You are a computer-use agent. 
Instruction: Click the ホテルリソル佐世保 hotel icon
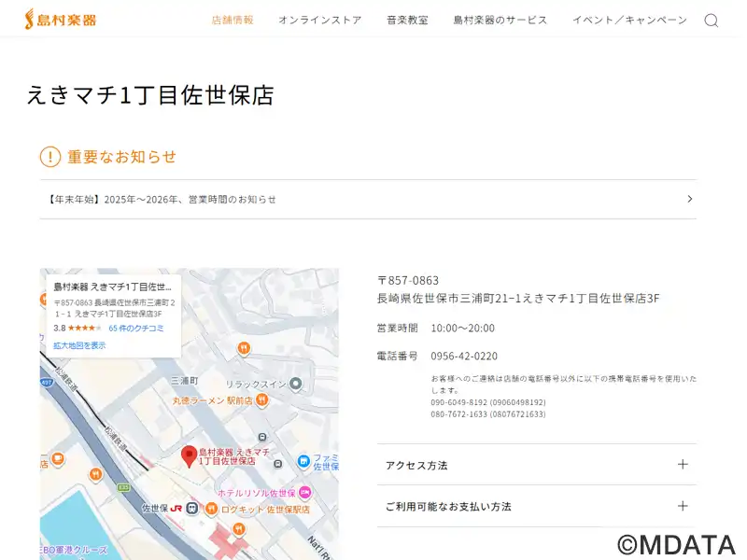click(304, 492)
